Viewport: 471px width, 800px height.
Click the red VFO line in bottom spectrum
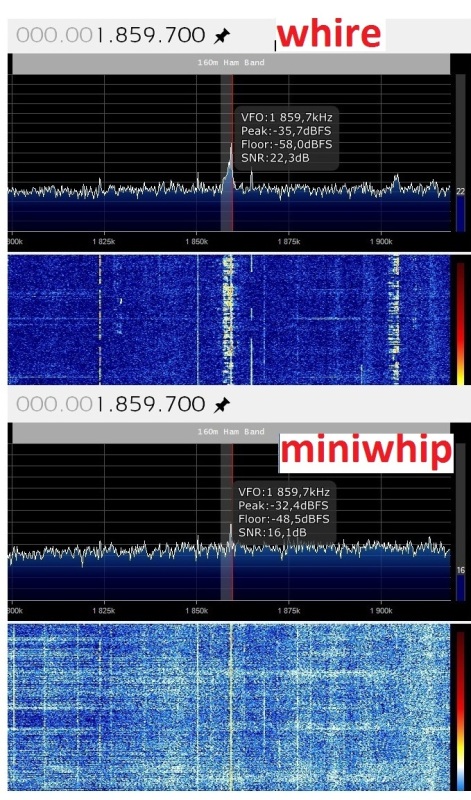[233, 521]
